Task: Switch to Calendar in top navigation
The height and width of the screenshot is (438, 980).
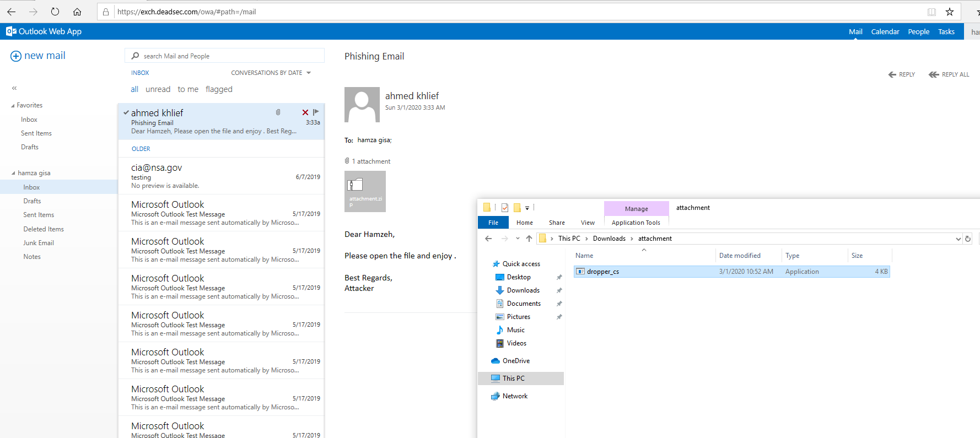Action: click(x=885, y=31)
